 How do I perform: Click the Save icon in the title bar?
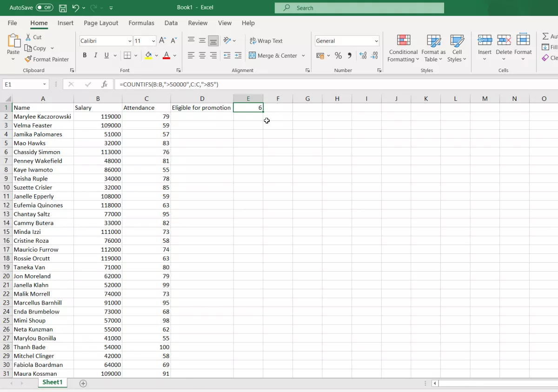tap(63, 8)
